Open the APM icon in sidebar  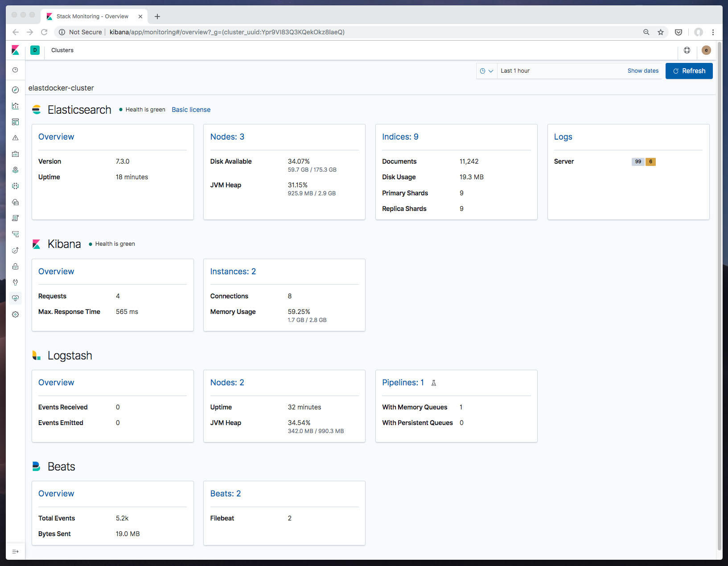coord(15,234)
